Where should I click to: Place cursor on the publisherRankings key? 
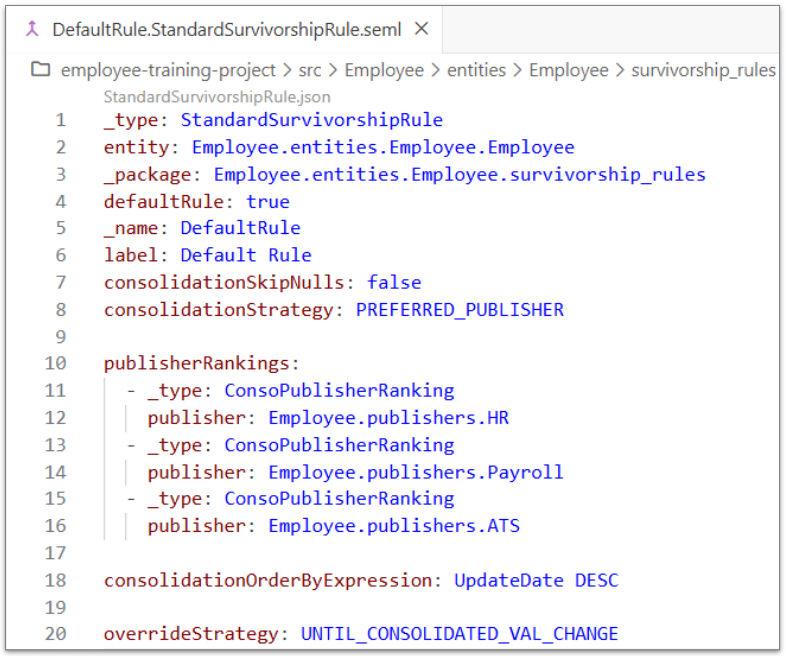click(198, 363)
